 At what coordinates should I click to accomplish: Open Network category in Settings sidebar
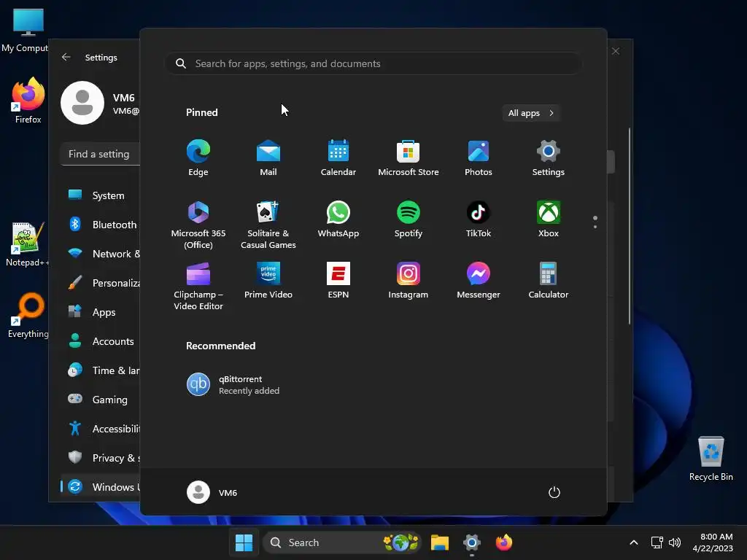(101, 253)
